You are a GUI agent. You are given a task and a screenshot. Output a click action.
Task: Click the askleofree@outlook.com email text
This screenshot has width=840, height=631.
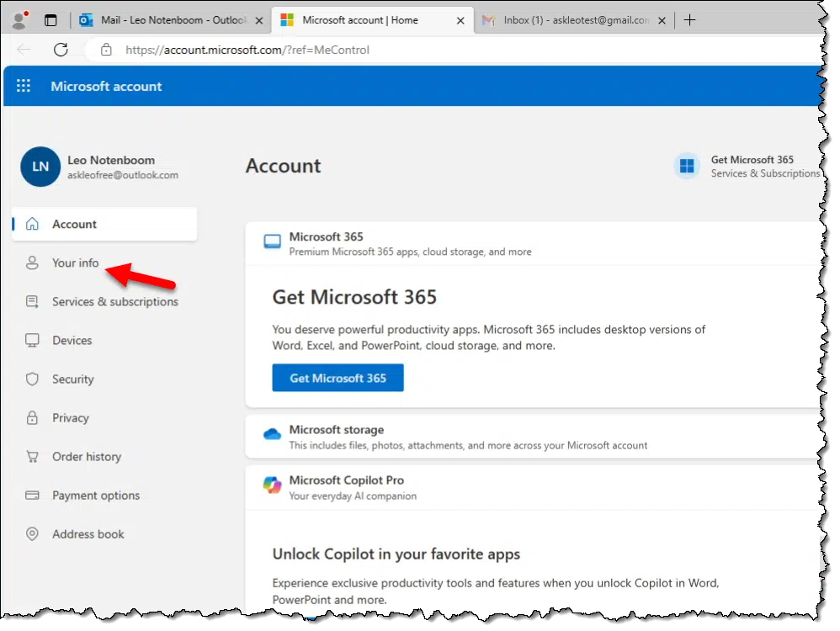pyautogui.click(x=123, y=175)
